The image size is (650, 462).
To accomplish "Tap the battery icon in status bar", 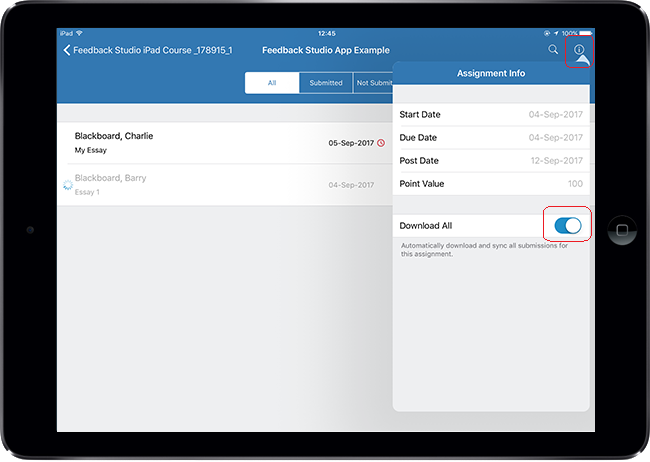I will point(584,33).
